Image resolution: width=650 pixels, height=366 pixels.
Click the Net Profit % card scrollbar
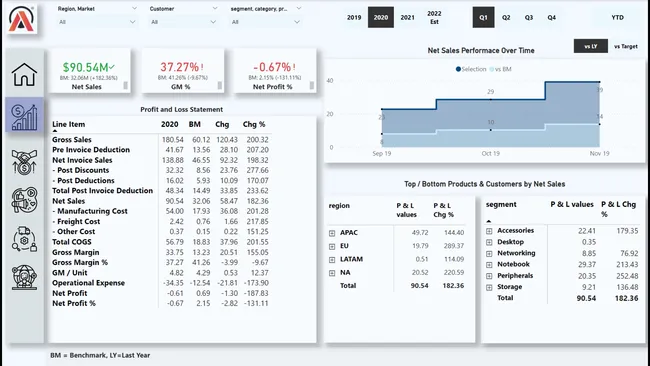312,85
